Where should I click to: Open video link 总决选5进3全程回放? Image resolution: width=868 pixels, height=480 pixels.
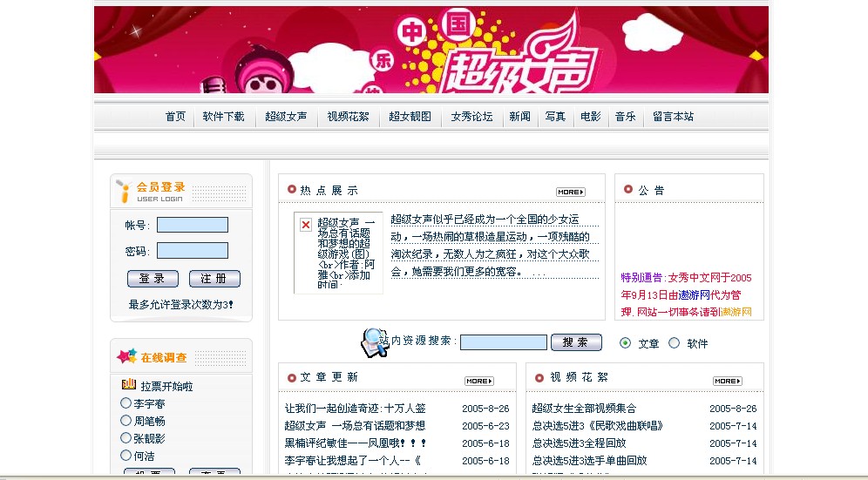pyautogui.click(x=579, y=443)
